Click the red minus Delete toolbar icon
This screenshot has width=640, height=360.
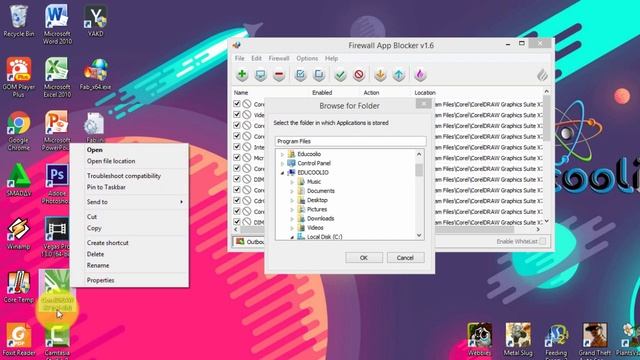pyautogui.click(x=279, y=75)
